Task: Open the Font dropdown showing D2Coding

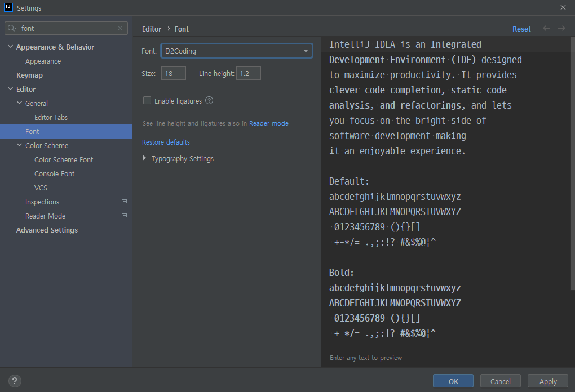Action: [237, 51]
